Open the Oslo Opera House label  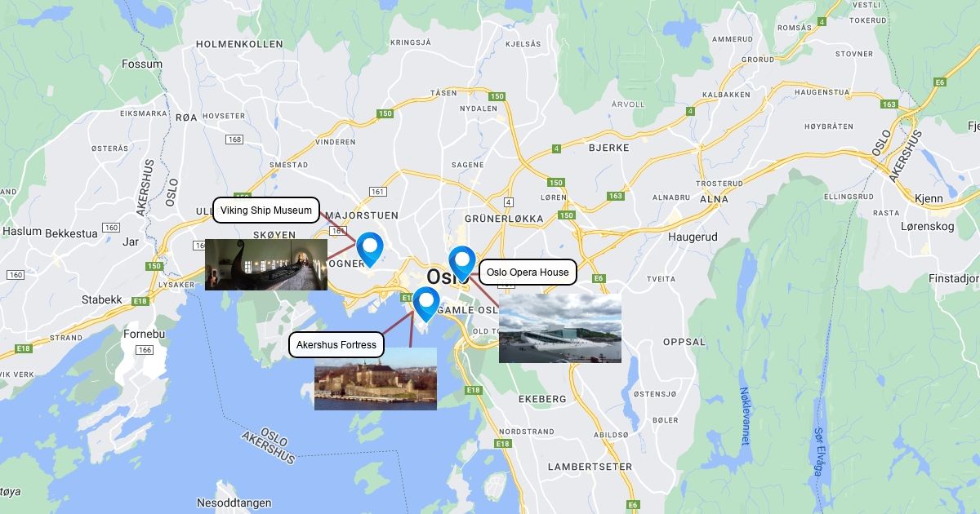point(528,273)
